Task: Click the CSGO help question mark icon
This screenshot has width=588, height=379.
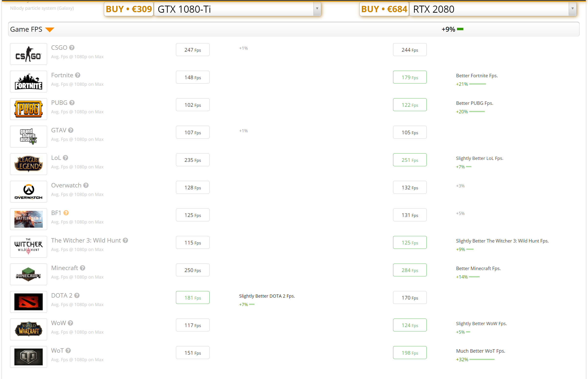Action: point(72,48)
